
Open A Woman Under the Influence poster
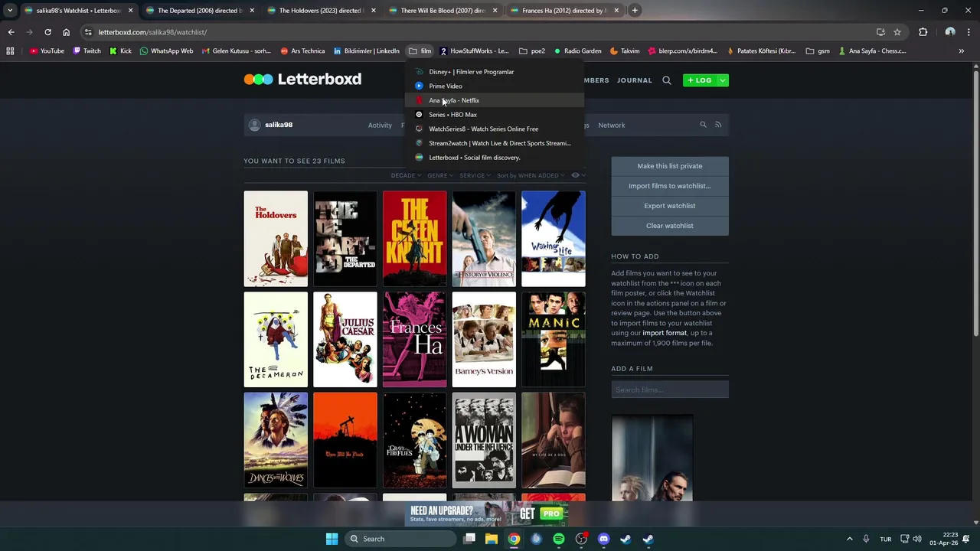(484, 441)
